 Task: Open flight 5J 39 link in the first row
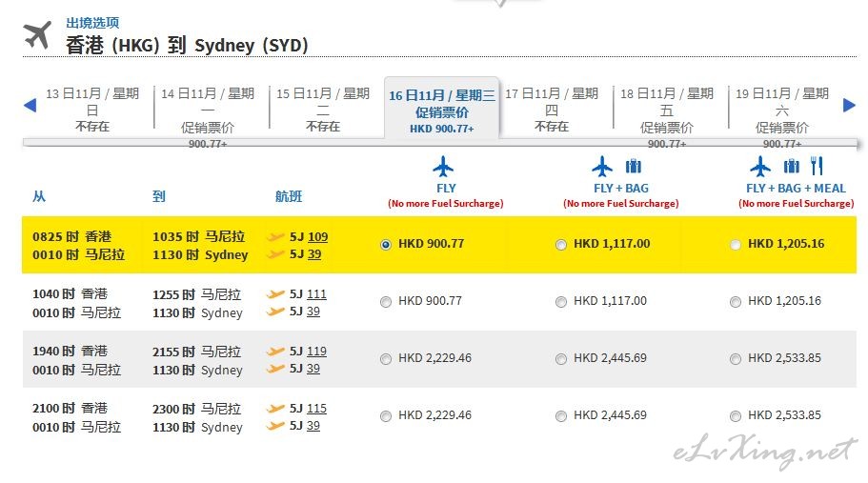click(x=313, y=254)
